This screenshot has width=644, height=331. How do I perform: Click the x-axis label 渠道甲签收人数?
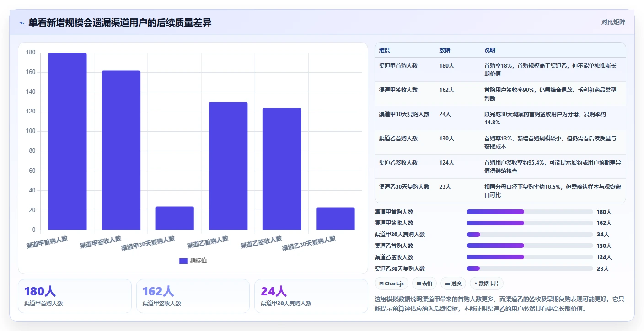click(101, 242)
